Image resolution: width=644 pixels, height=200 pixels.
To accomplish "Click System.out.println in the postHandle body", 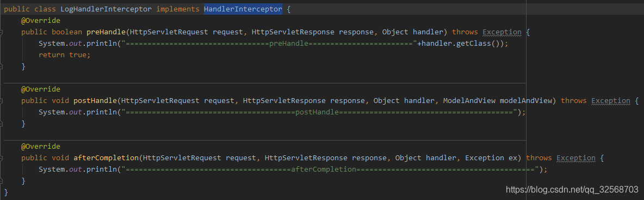I will click(x=78, y=112).
